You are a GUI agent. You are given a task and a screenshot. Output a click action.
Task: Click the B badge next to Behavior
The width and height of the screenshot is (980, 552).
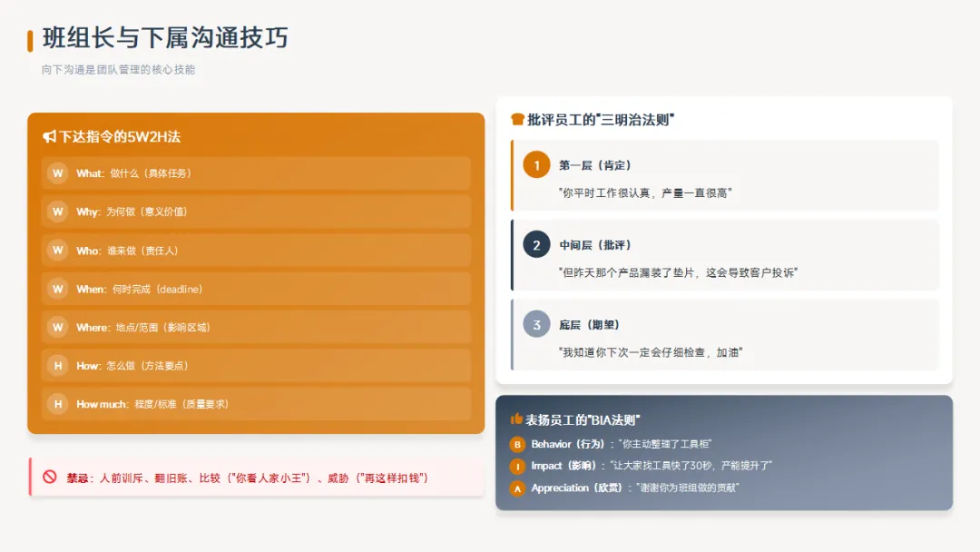click(517, 445)
